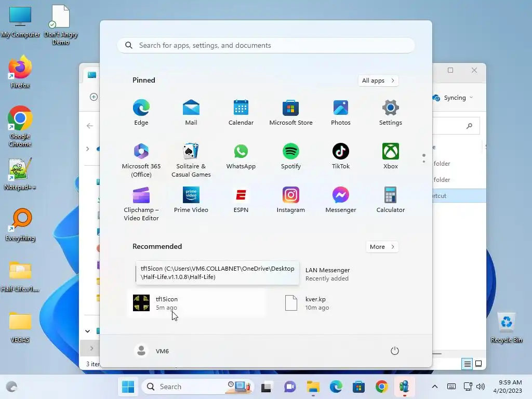Select Half-Life.v1... desktop folder
532x399 pixels.
[x=20, y=276]
